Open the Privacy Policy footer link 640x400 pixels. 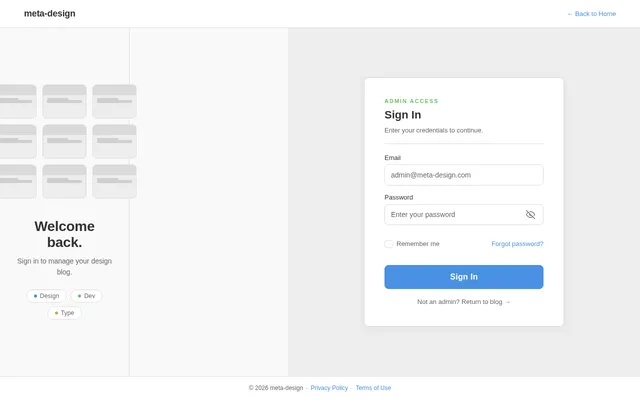tap(329, 387)
